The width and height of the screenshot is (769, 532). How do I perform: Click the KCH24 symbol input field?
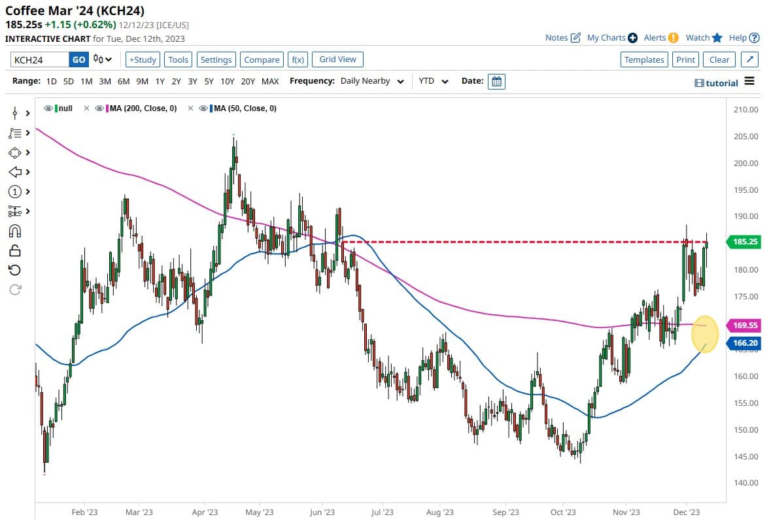pyautogui.click(x=39, y=59)
